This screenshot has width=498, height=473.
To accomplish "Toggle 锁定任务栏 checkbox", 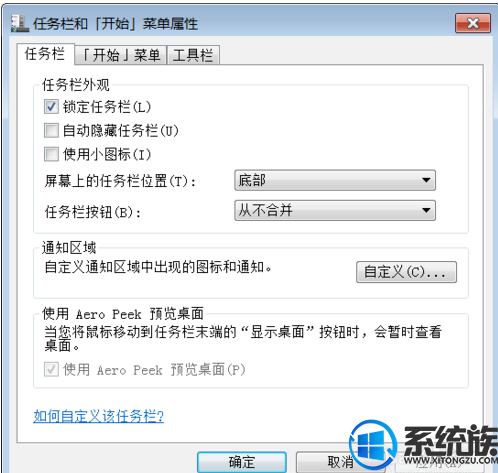I will click(x=51, y=107).
